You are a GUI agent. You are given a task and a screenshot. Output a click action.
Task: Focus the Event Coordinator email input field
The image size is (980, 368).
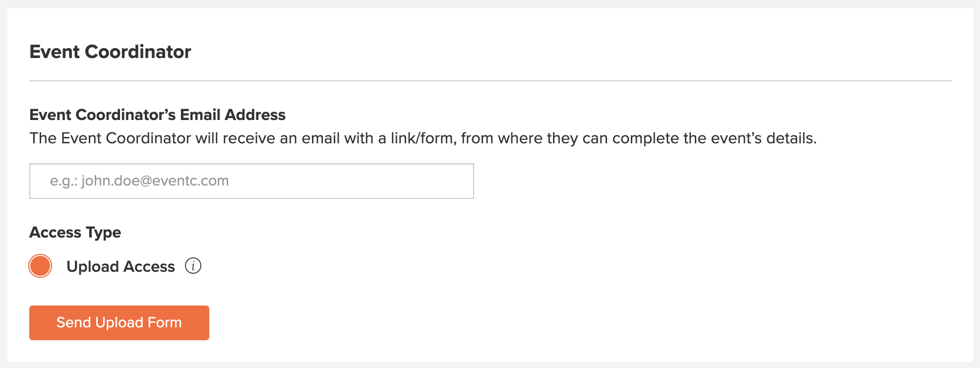coord(251,181)
